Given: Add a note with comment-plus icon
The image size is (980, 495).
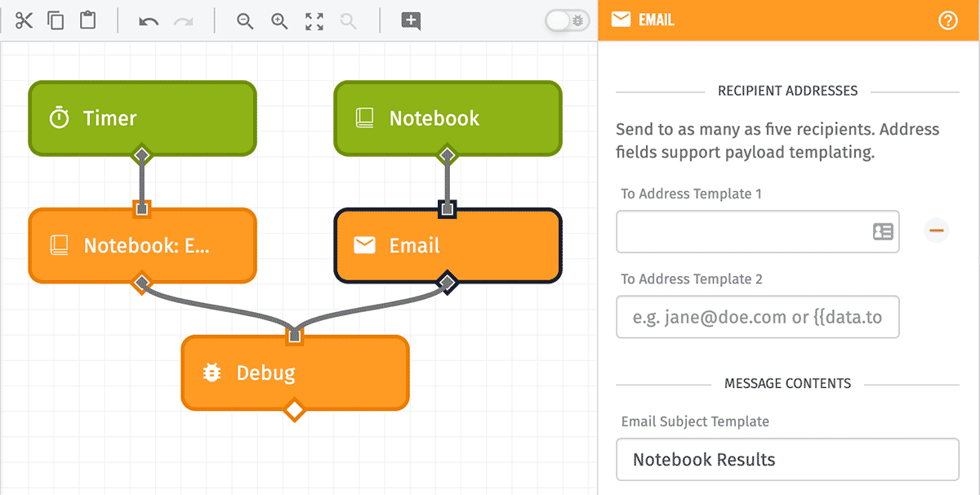Looking at the screenshot, I should [411, 21].
